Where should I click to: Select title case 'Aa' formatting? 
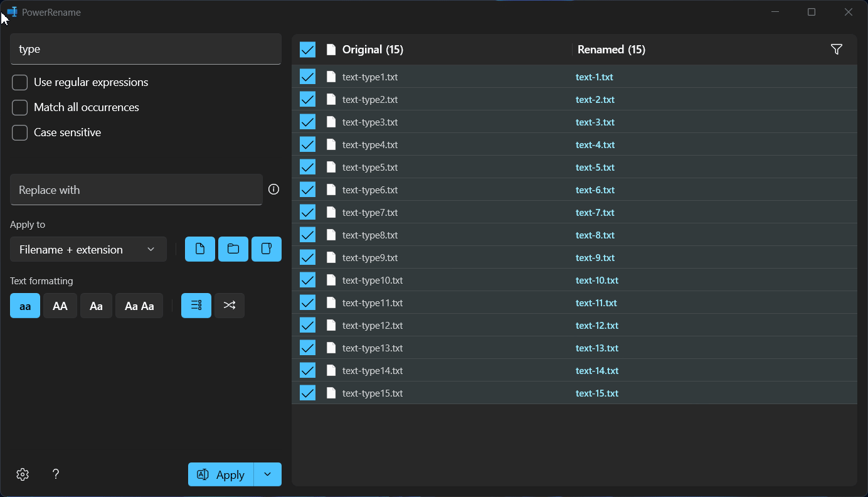[x=96, y=306]
